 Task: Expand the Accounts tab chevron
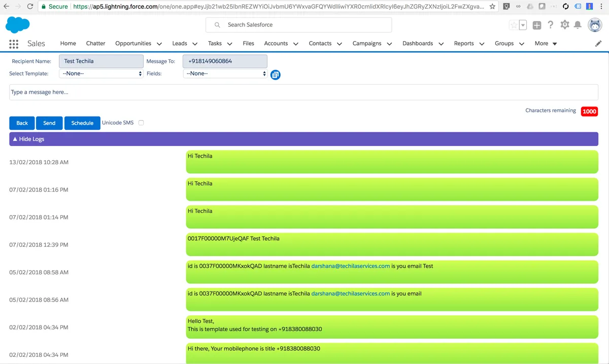pos(296,44)
